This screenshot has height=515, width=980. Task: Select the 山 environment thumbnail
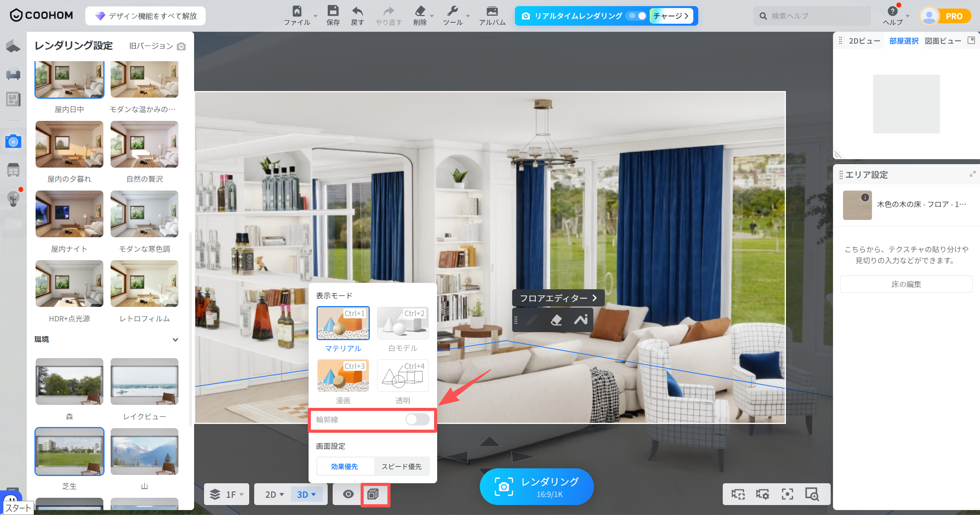[x=144, y=451]
